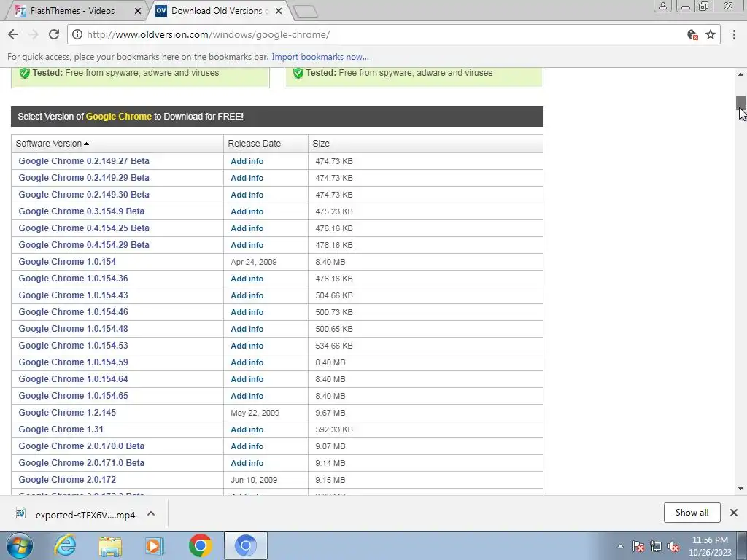The height and width of the screenshot is (560, 747).
Task: Click the exported-sTFX6V....mp4 download item
Action: pos(85,515)
